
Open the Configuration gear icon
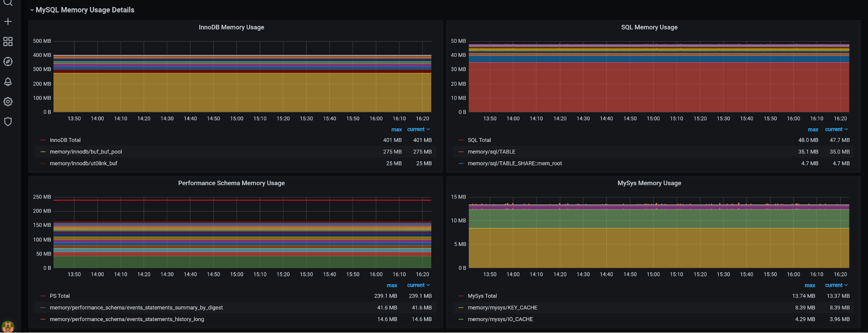(8, 102)
